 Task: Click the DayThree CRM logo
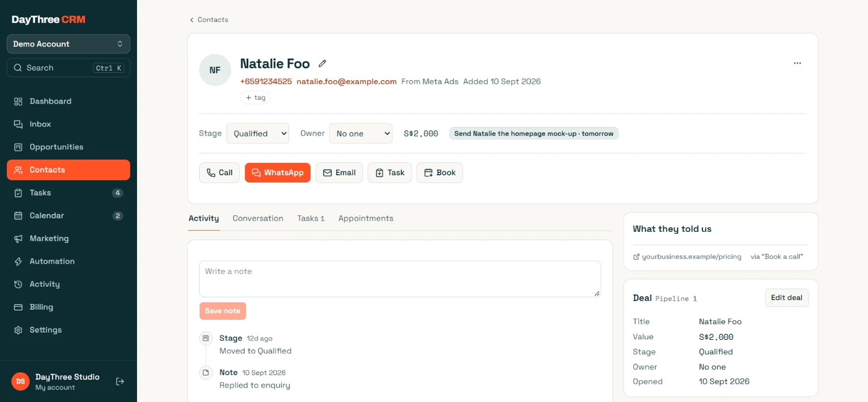click(49, 20)
